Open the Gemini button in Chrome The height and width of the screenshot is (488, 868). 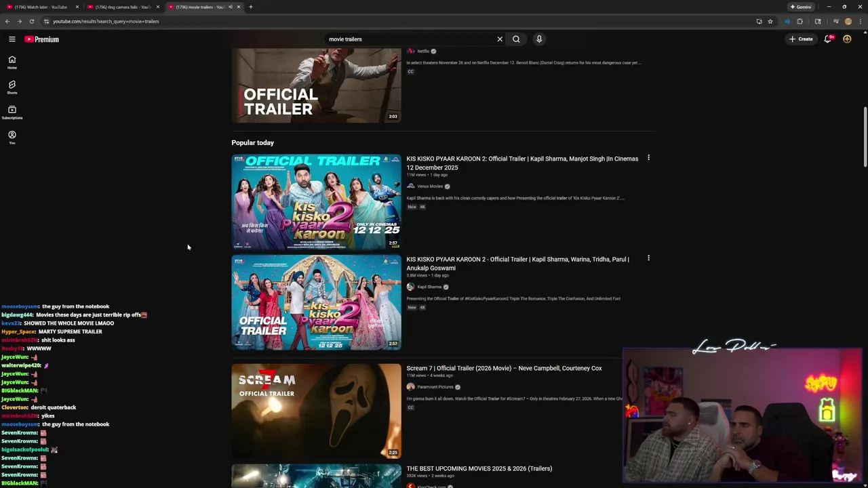pos(801,7)
